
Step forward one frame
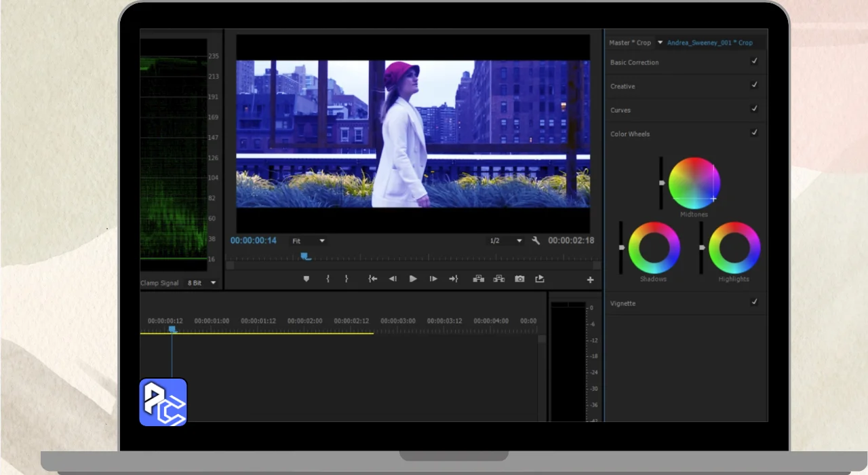pyautogui.click(x=433, y=279)
